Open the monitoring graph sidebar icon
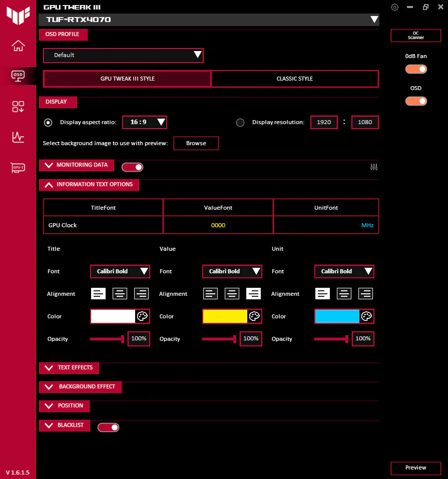This screenshot has width=448, height=479. click(x=18, y=137)
